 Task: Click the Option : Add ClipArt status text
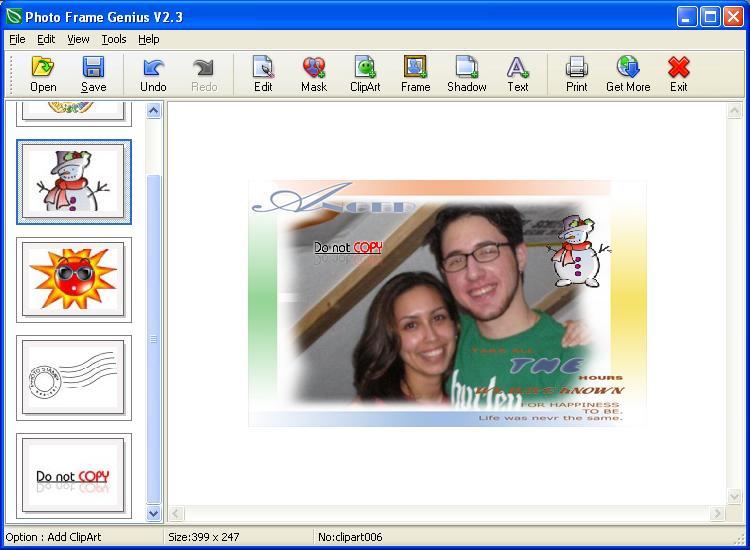click(53, 537)
